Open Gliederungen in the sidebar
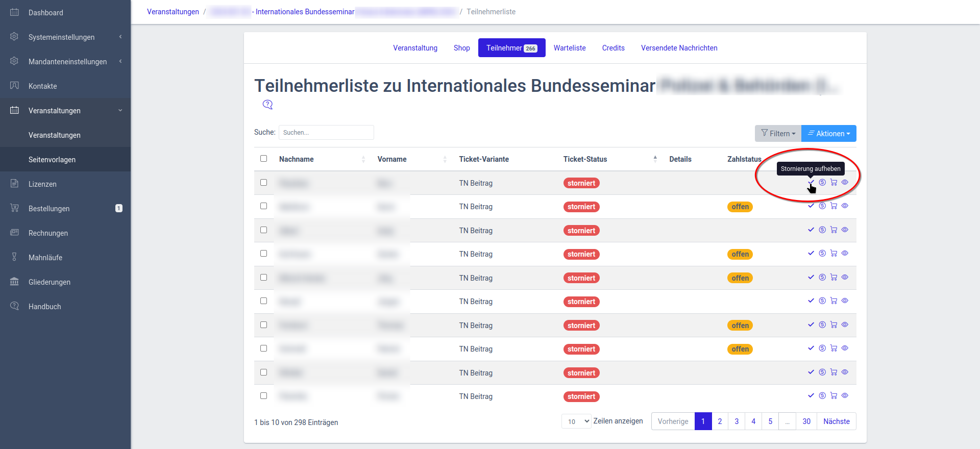Screen dimensions: 980x449 click(x=49, y=282)
